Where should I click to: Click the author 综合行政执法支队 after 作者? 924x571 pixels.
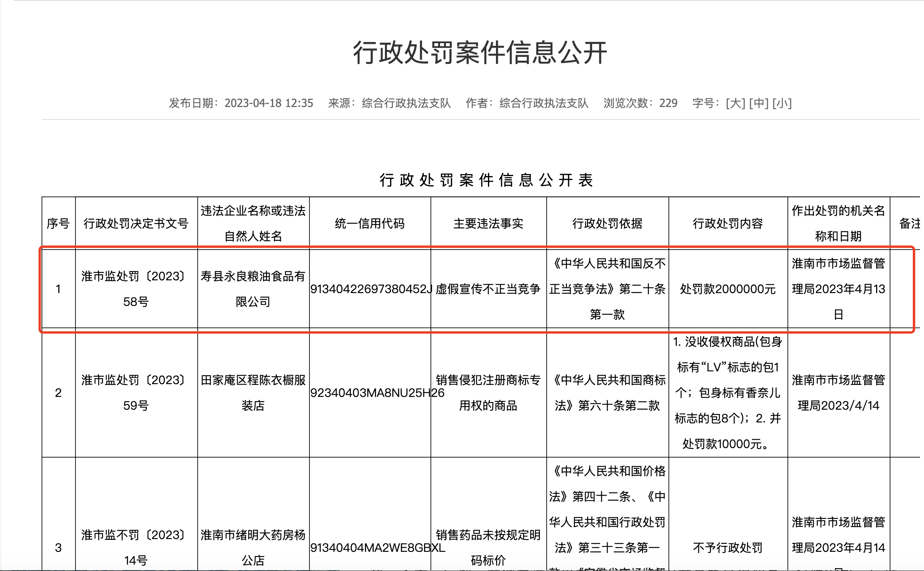544,103
